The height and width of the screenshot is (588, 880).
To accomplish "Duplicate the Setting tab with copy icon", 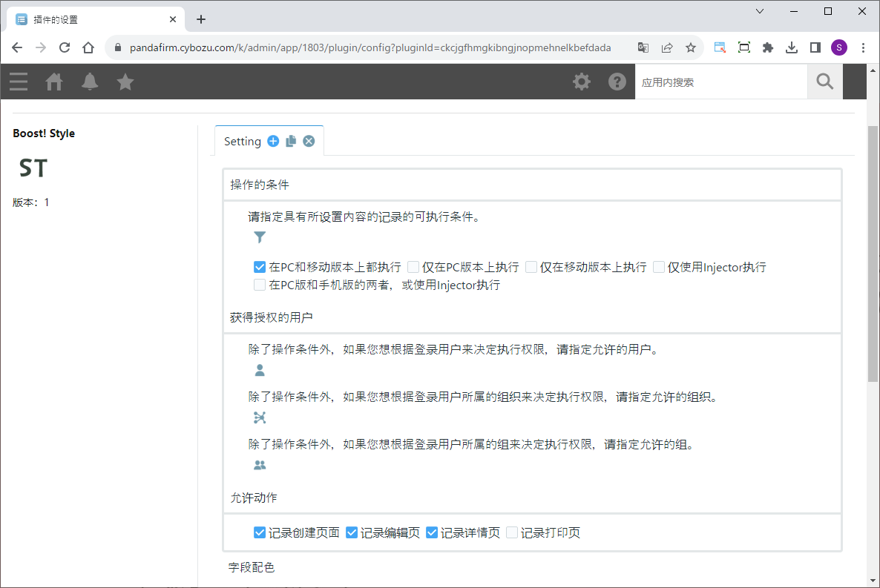I will (291, 141).
